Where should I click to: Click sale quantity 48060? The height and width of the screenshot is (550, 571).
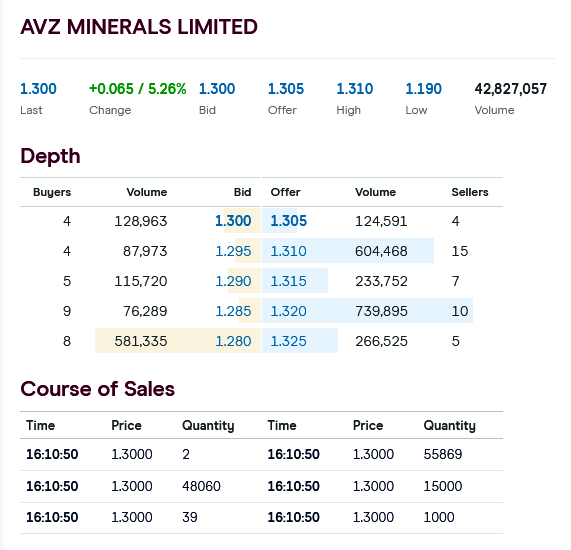tap(201, 486)
